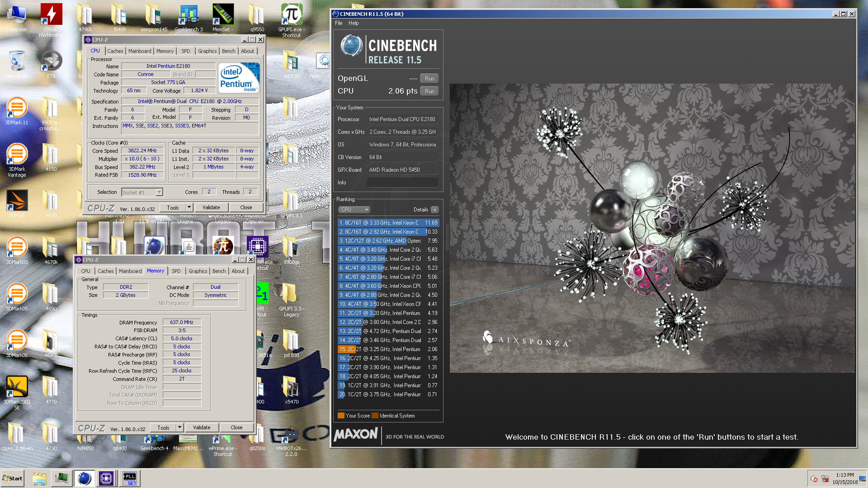Image resolution: width=868 pixels, height=488 pixels.
Task: Click Windows Explorer taskbar icon
Action: coord(39,479)
